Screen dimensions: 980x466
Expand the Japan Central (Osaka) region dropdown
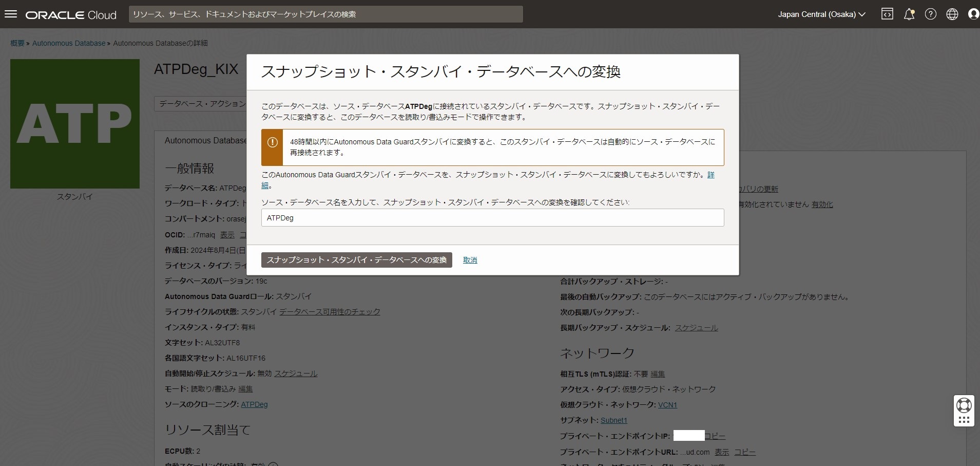click(x=821, y=14)
